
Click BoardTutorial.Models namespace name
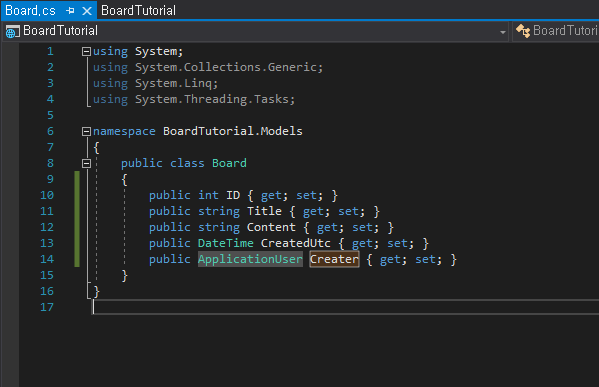tap(233, 131)
